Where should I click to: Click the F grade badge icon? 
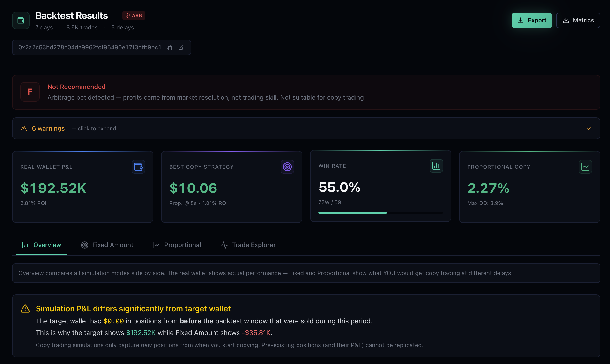pyautogui.click(x=30, y=92)
